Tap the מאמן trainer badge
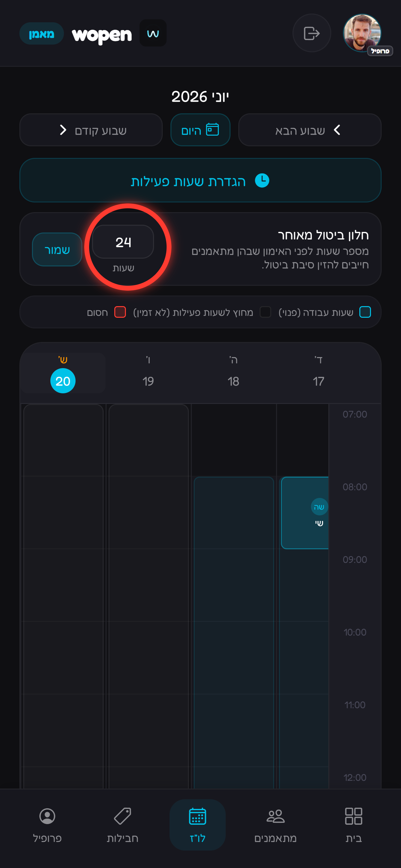401x868 pixels. [x=41, y=34]
